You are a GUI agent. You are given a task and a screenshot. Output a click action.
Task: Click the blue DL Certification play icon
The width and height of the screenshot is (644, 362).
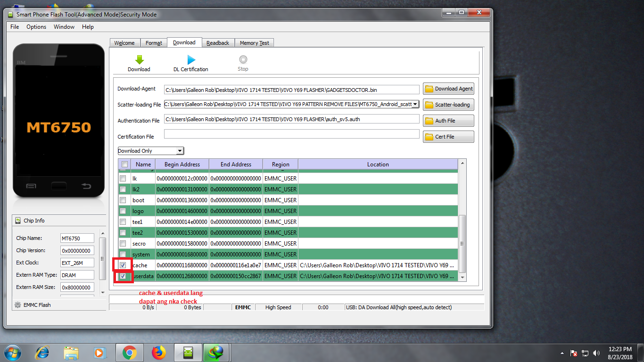[191, 60]
